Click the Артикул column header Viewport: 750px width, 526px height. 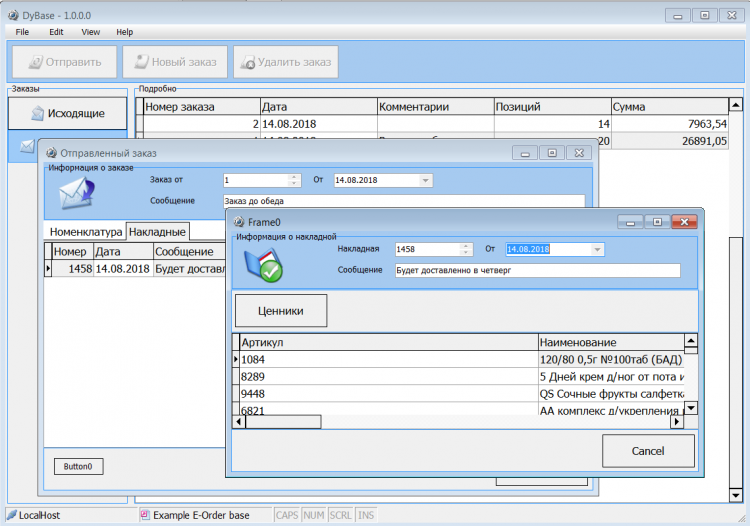click(x=389, y=342)
